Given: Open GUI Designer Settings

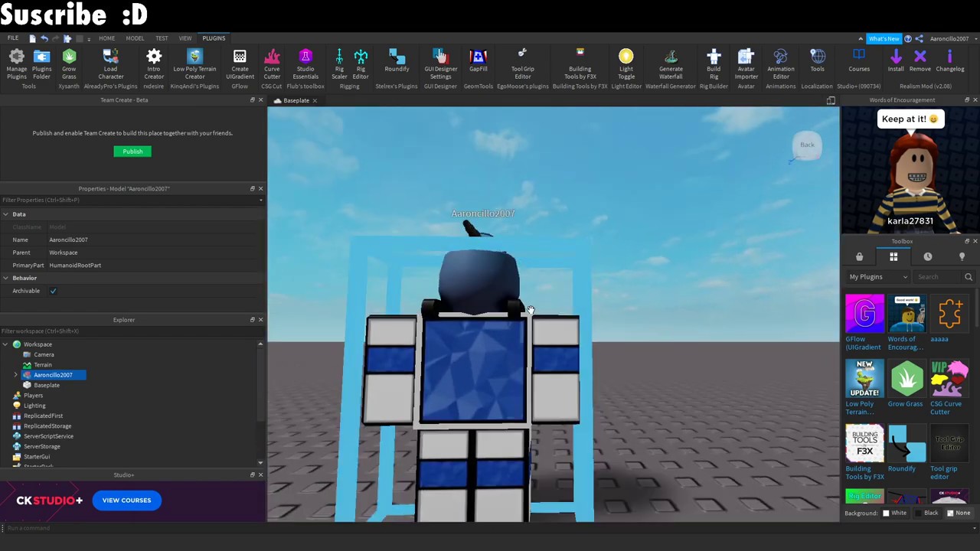Looking at the screenshot, I should click(x=440, y=64).
